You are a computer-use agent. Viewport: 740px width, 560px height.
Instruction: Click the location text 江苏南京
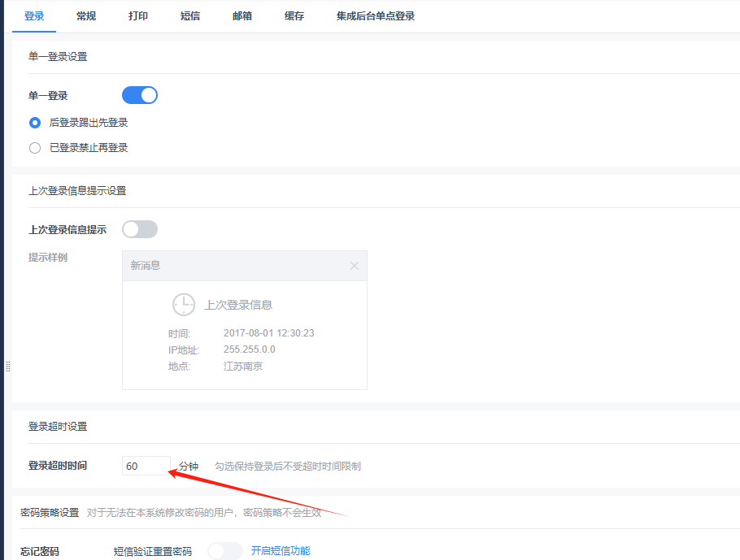[x=242, y=366]
